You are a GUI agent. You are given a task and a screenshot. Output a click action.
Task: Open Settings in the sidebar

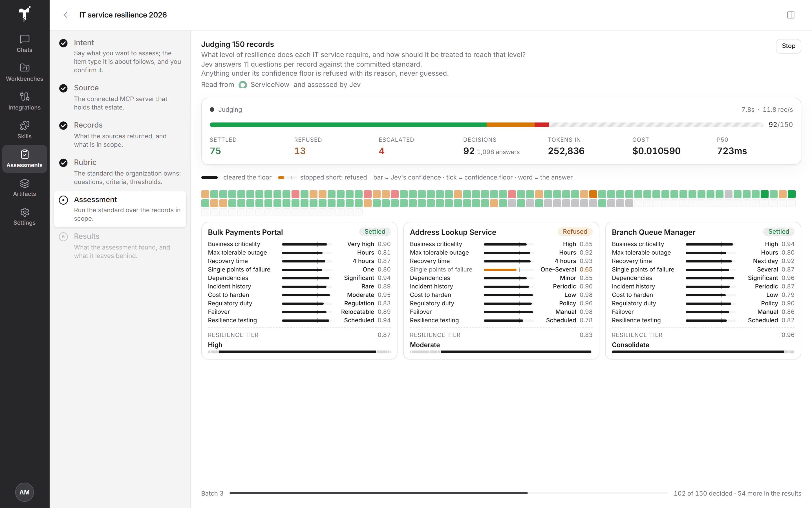[x=25, y=216]
